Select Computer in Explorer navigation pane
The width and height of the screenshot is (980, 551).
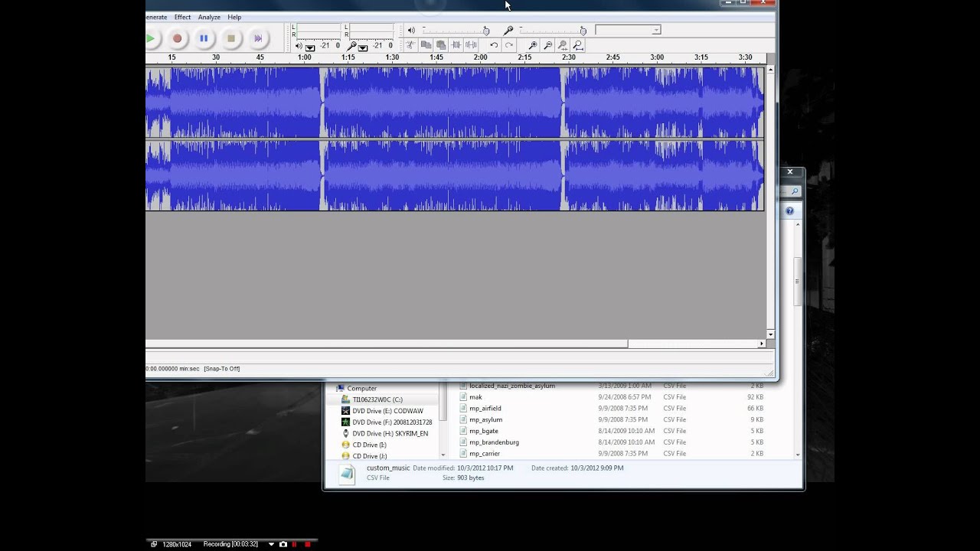pyautogui.click(x=361, y=388)
